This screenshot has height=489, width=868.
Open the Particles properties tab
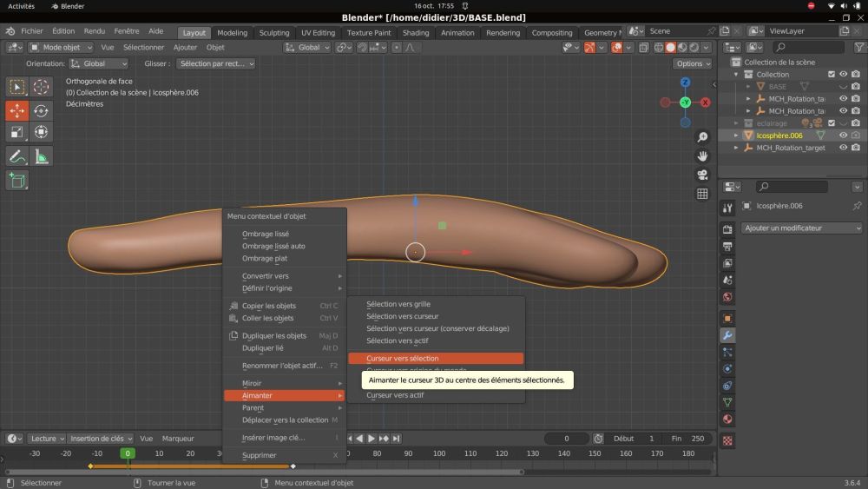click(x=727, y=353)
